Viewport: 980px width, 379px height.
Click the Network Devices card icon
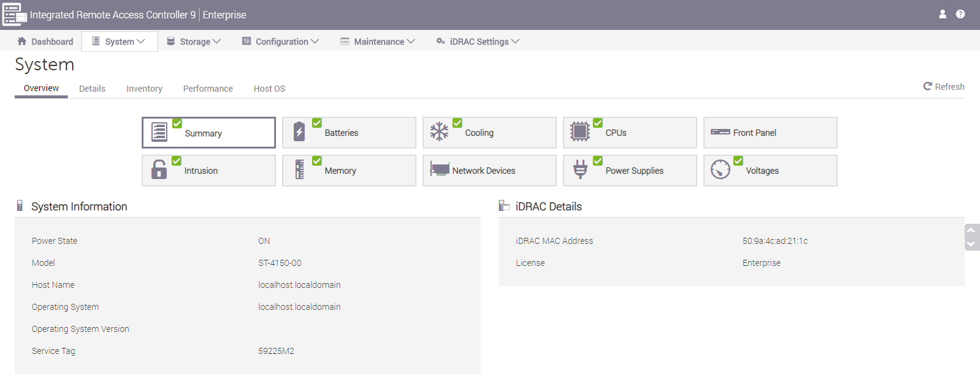click(x=440, y=169)
